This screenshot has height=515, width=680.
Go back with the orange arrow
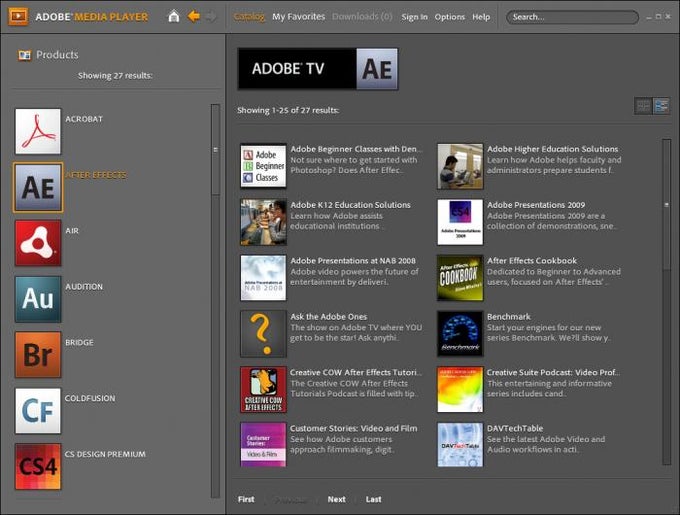193,16
